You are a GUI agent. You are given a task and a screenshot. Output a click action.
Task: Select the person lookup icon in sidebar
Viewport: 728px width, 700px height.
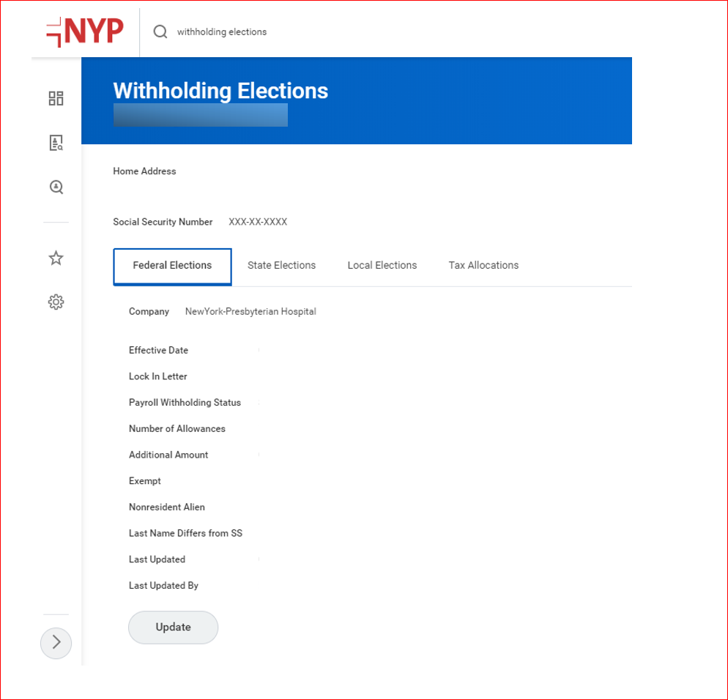tap(56, 187)
